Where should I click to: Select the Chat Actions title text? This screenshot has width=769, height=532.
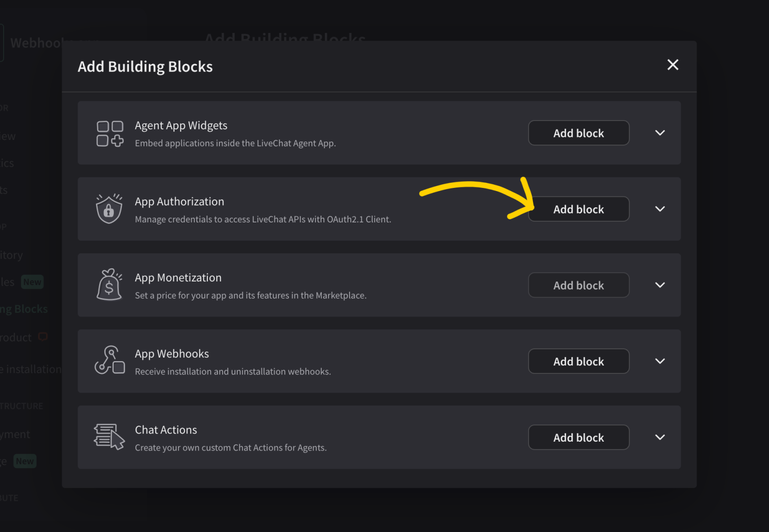point(166,430)
